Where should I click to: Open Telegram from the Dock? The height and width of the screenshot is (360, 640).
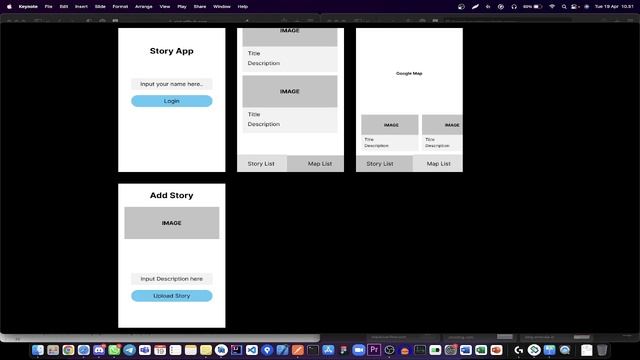point(129,350)
